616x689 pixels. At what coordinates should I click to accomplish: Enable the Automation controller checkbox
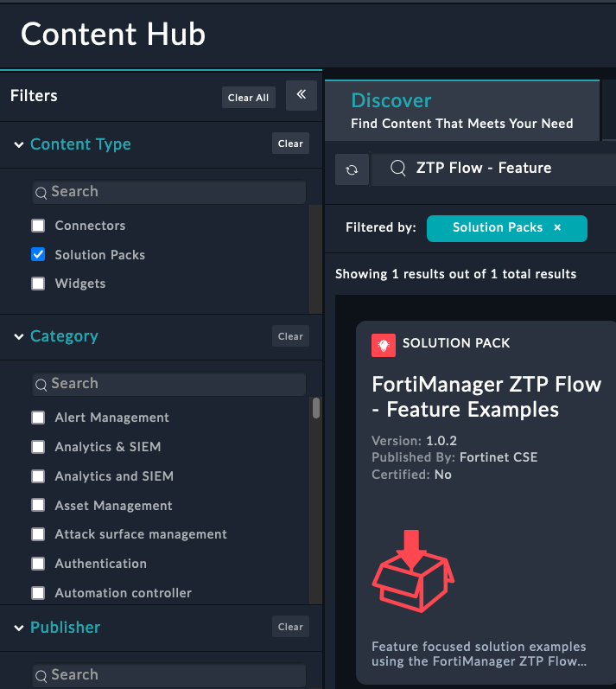click(38, 593)
